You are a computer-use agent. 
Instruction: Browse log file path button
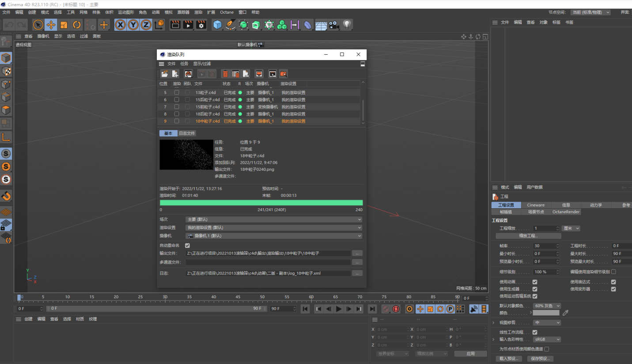point(357,274)
